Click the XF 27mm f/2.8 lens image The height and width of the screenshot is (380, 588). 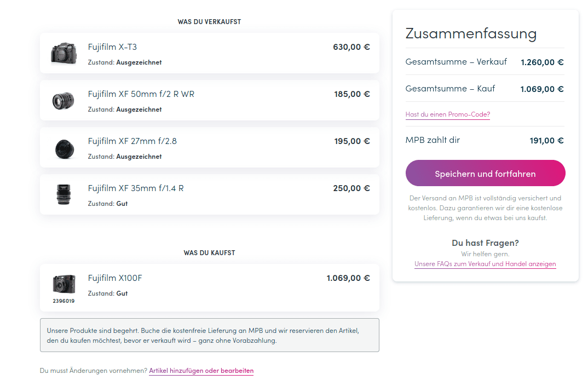coord(65,149)
